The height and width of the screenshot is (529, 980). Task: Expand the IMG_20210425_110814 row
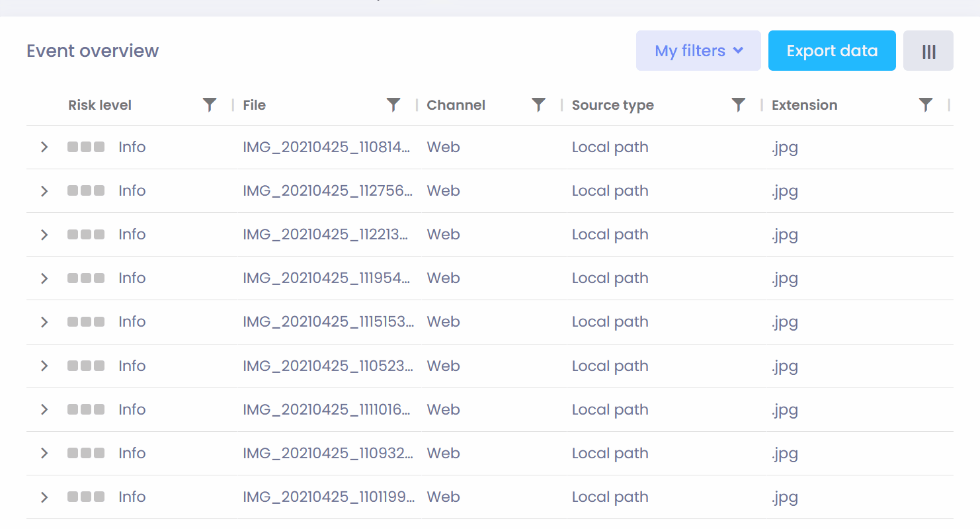(x=44, y=147)
